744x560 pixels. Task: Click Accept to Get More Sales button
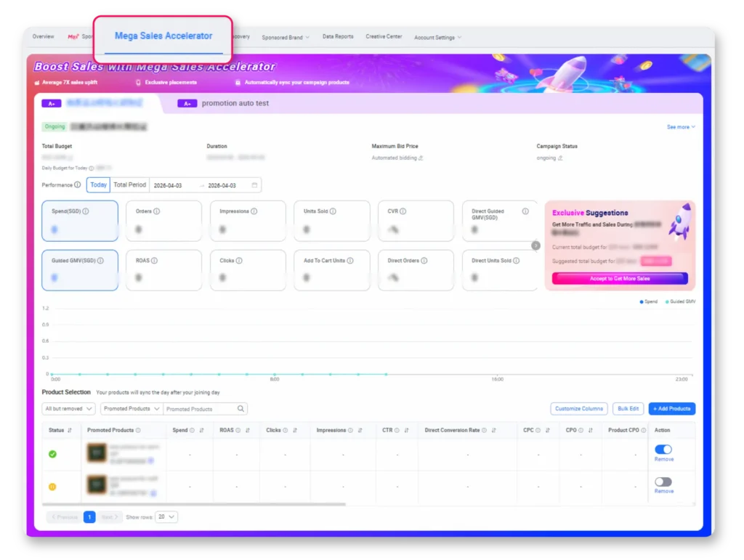pos(620,278)
